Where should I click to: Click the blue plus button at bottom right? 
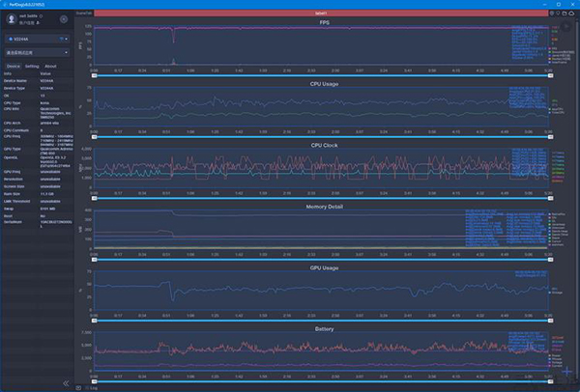pos(567,371)
